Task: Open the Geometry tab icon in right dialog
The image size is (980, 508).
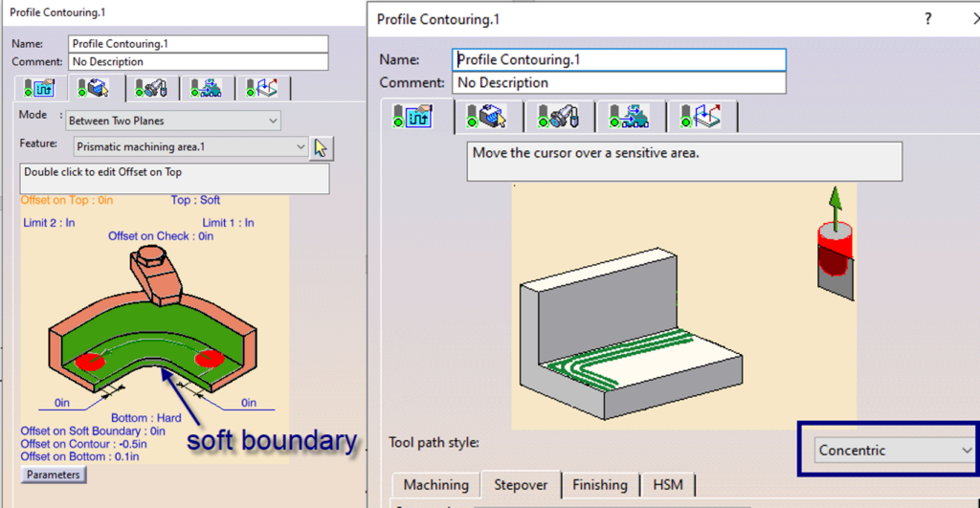Action: (x=486, y=117)
